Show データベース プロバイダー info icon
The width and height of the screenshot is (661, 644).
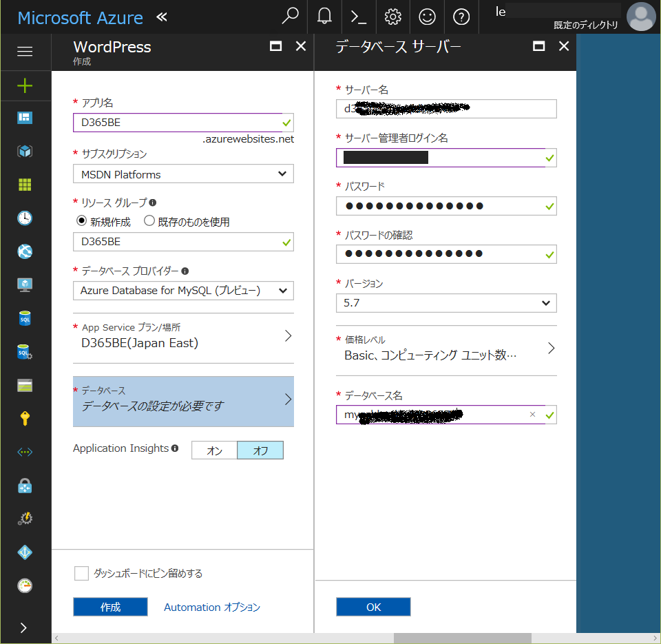(185, 271)
